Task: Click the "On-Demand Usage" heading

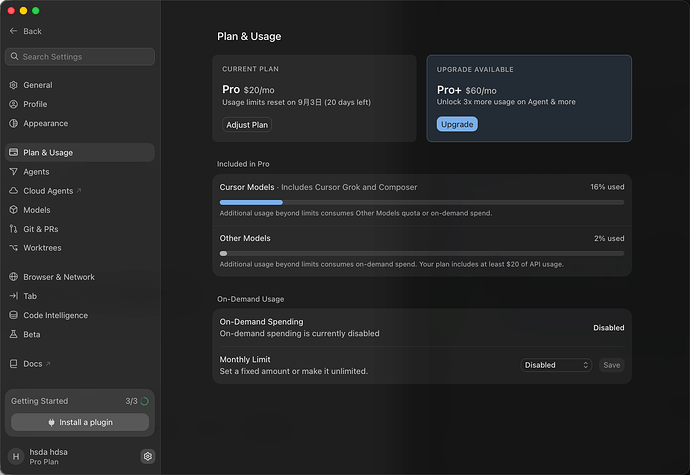Action: [x=250, y=299]
